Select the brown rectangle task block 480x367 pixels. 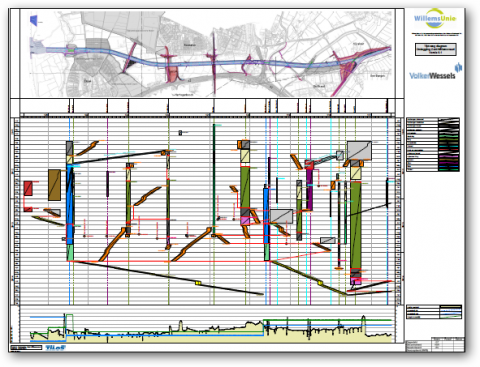(54, 185)
